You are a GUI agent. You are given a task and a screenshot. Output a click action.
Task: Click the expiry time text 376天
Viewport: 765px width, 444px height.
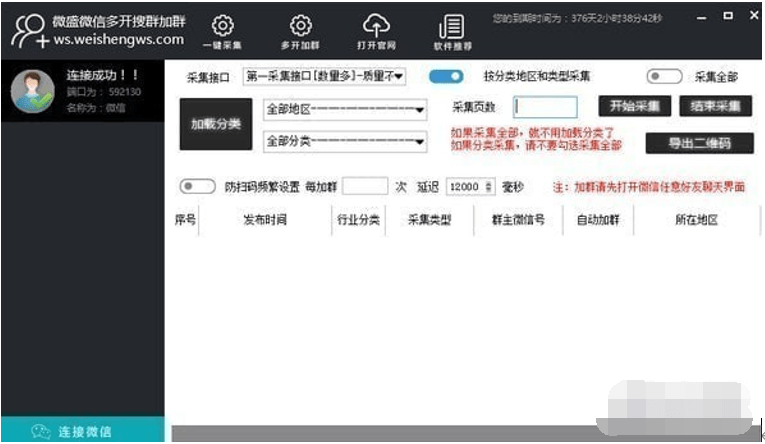[577, 19]
